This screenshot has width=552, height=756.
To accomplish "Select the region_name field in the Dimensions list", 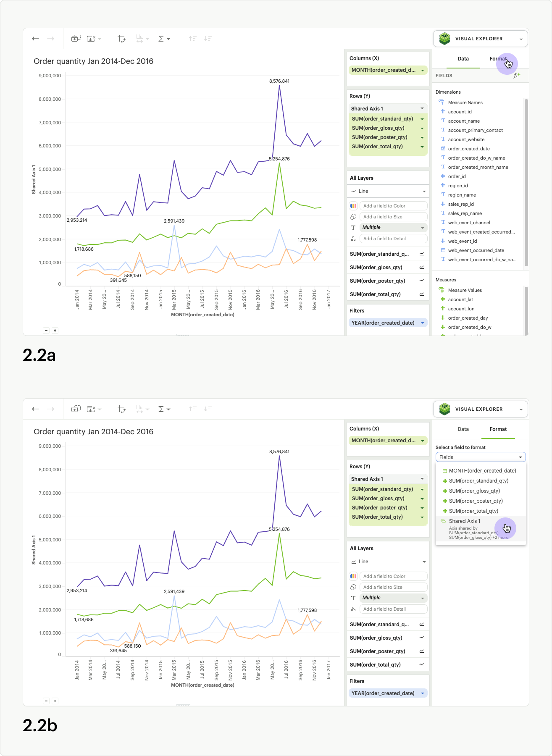I will coord(462,195).
